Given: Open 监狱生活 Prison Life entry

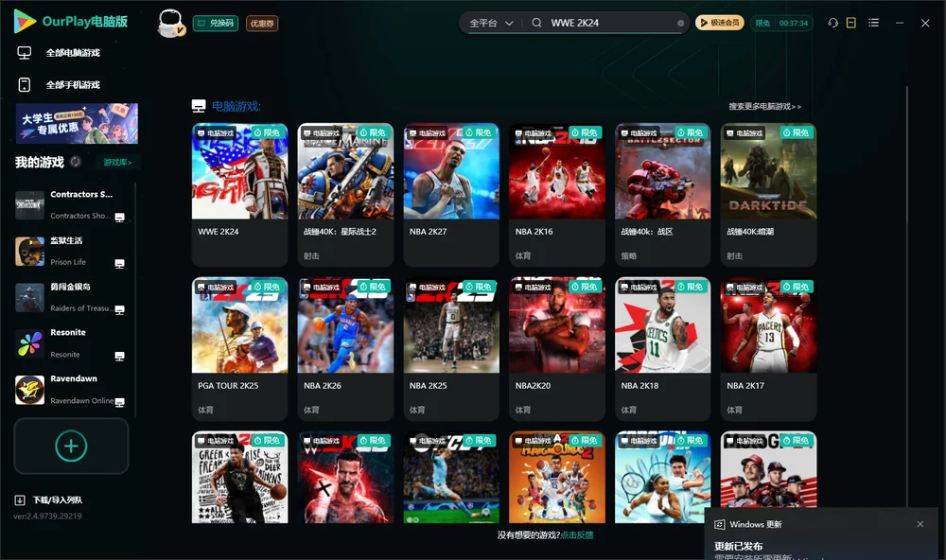Looking at the screenshot, I should (x=70, y=251).
